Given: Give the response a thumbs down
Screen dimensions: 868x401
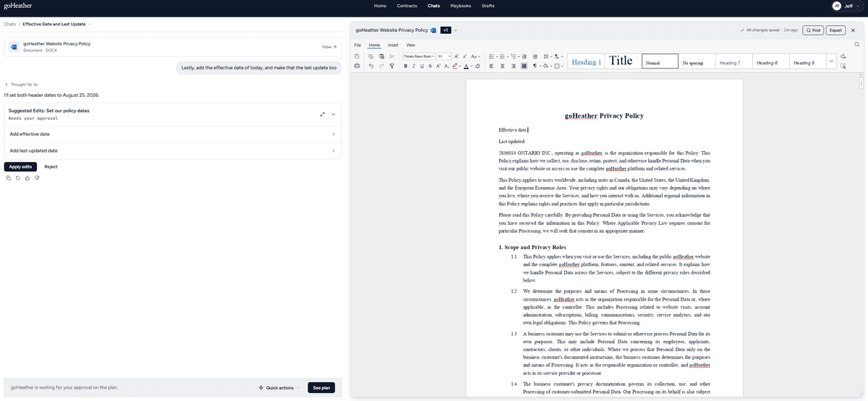Looking at the screenshot, I should point(36,178).
